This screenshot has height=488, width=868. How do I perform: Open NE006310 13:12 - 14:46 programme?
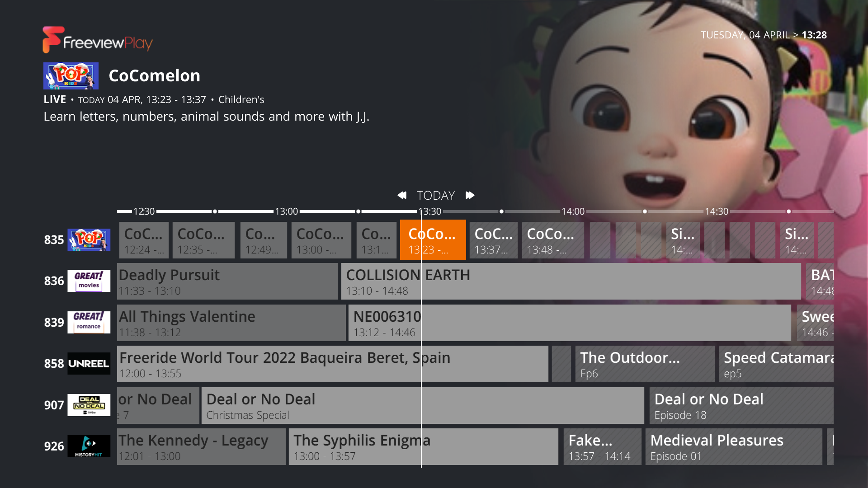click(x=570, y=323)
